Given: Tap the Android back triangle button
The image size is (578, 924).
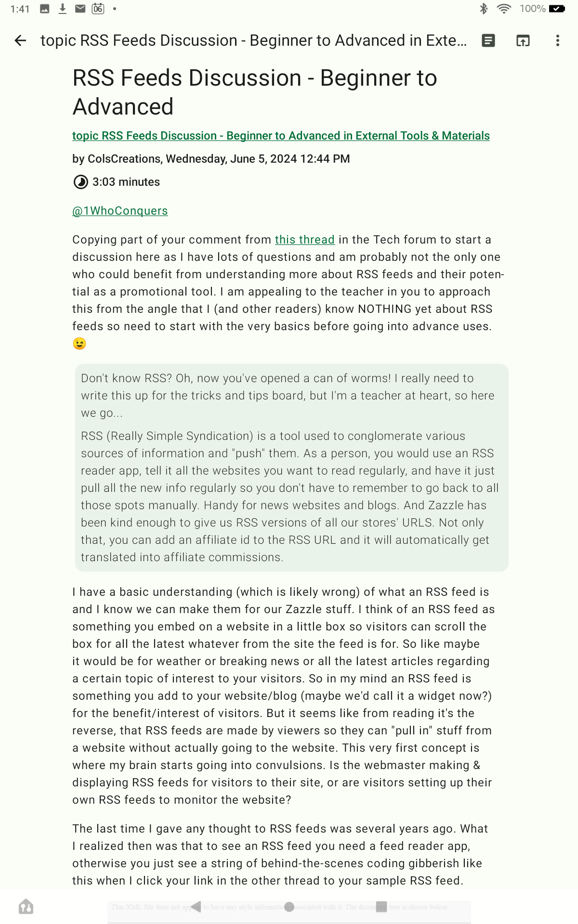Looking at the screenshot, I should [x=196, y=907].
